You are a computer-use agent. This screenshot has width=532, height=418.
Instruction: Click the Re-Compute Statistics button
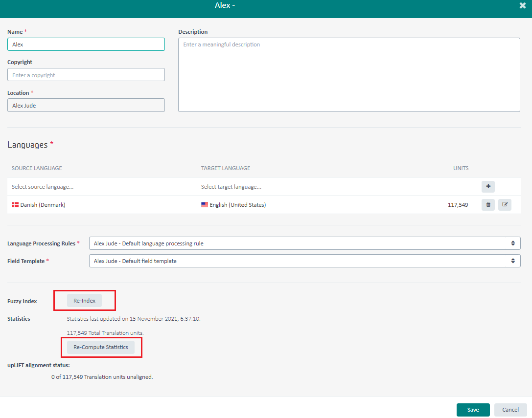101,347
